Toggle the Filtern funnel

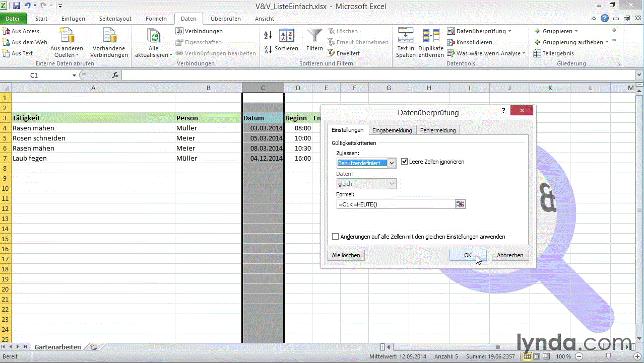[314, 40]
